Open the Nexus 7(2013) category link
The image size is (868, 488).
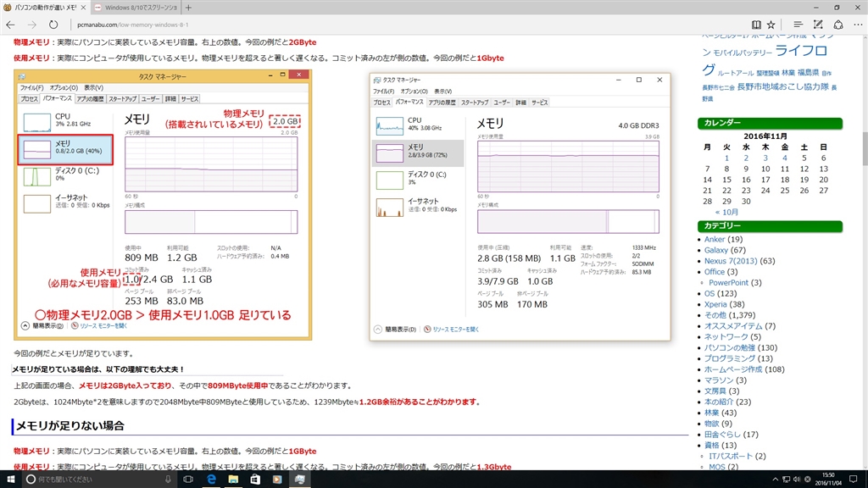click(x=730, y=261)
